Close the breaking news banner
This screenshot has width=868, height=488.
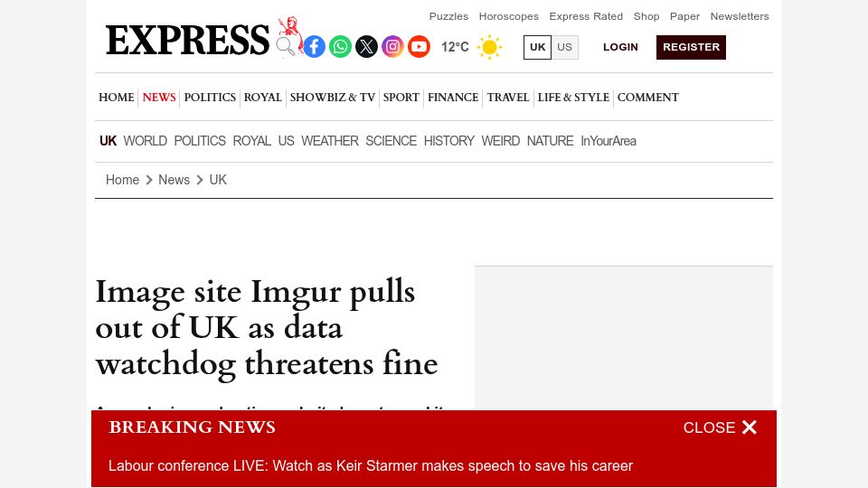[720, 427]
